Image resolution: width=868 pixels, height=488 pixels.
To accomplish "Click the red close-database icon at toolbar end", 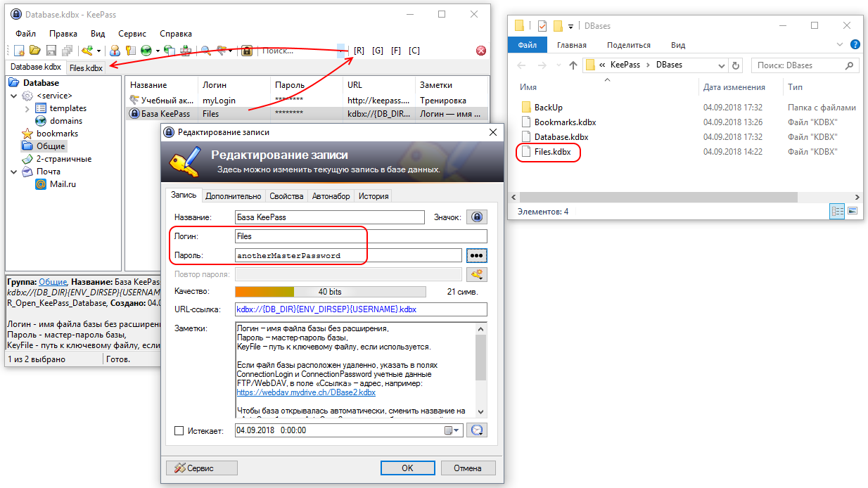I will [481, 51].
